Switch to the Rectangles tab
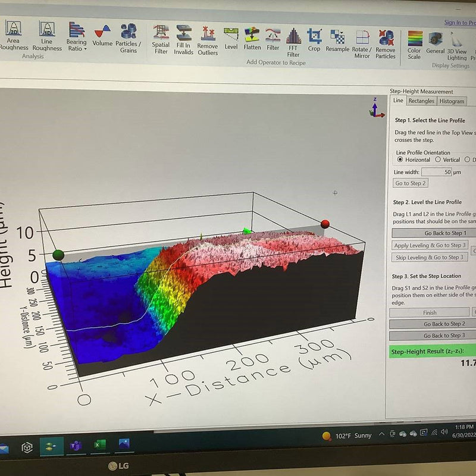 tap(421, 101)
